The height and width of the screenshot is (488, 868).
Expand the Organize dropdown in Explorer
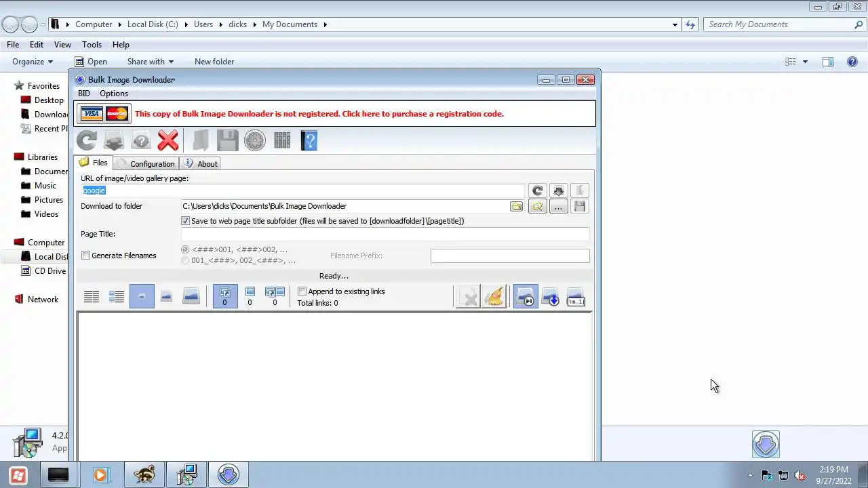point(33,62)
